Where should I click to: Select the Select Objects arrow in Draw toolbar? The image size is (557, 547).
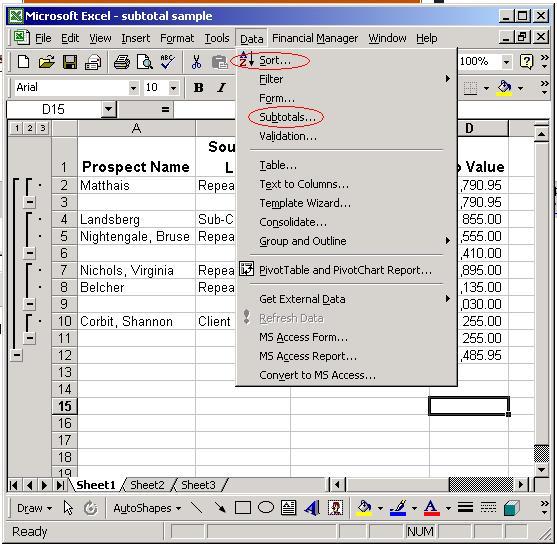click(68, 508)
